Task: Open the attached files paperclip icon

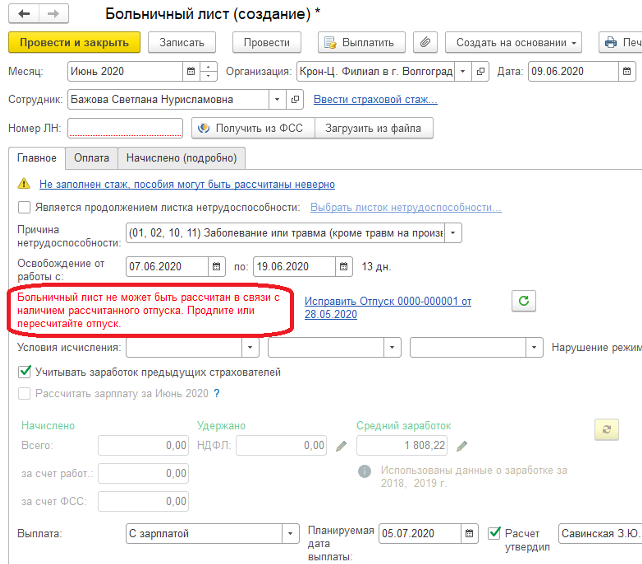Action: tap(425, 42)
